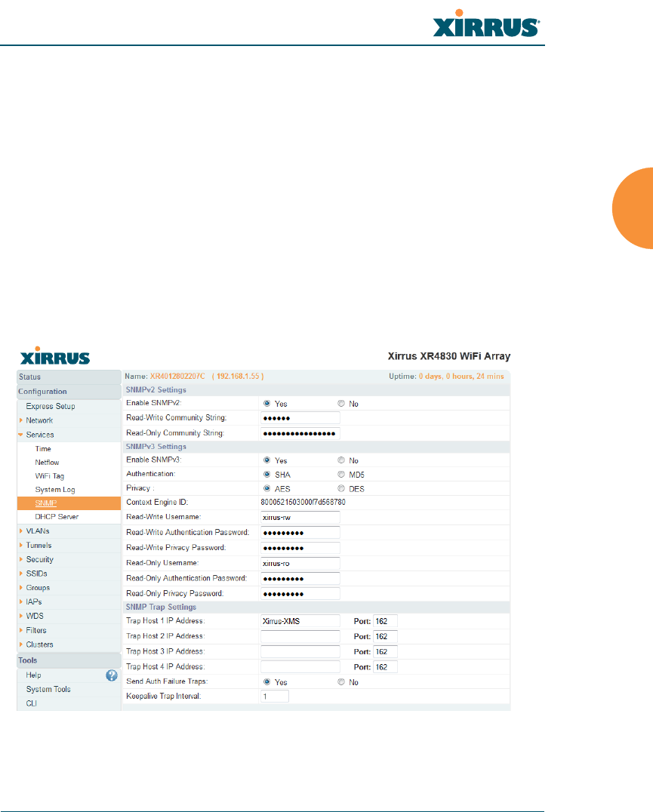The height and width of the screenshot is (812, 653).
Task: Choose DES privacy option
Action: pos(340,488)
